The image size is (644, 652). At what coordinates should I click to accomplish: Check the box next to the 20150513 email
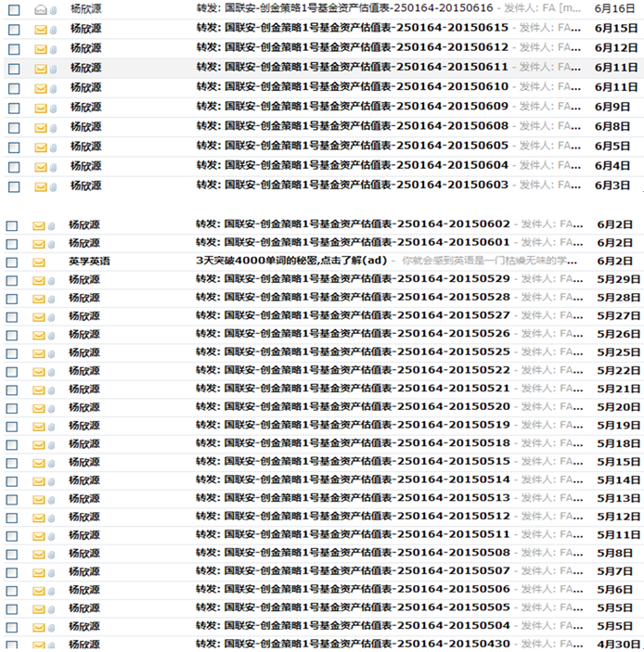pos(13,499)
